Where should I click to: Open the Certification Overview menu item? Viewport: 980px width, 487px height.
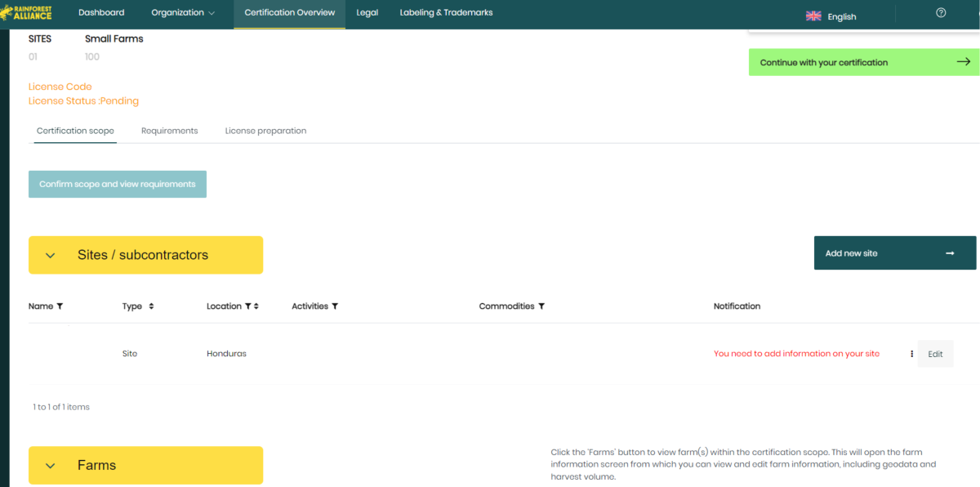[x=289, y=12]
